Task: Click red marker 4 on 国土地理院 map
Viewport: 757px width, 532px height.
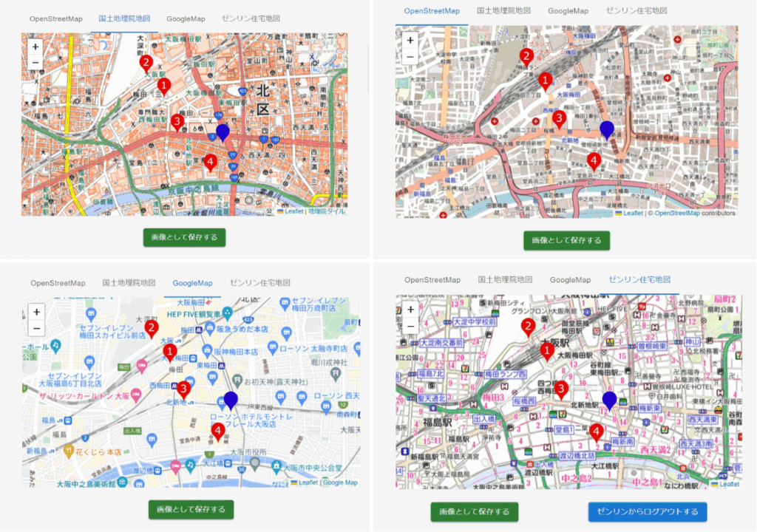Action: [x=210, y=163]
